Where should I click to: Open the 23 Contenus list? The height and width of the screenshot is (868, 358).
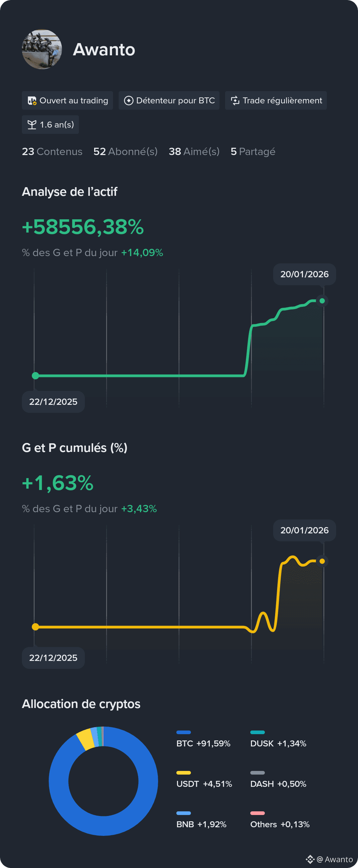pyautogui.click(x=52, y=152)
